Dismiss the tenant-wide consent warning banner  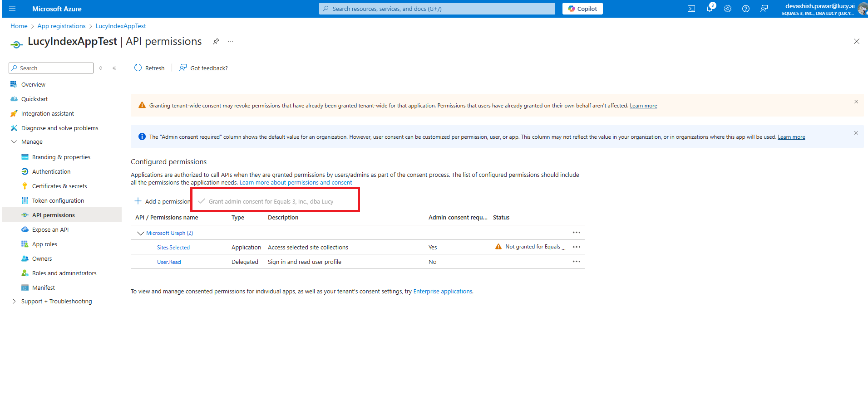click(856, 102)
